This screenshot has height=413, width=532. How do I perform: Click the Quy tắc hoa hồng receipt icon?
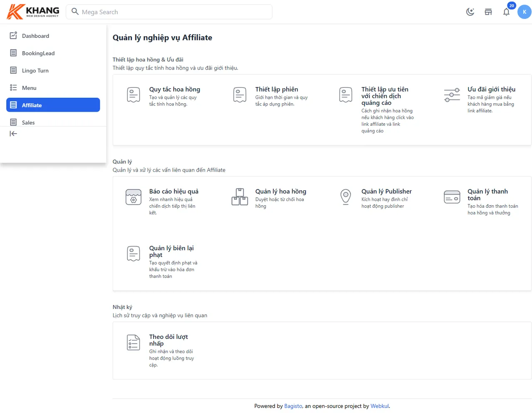(x=134, y=95)
